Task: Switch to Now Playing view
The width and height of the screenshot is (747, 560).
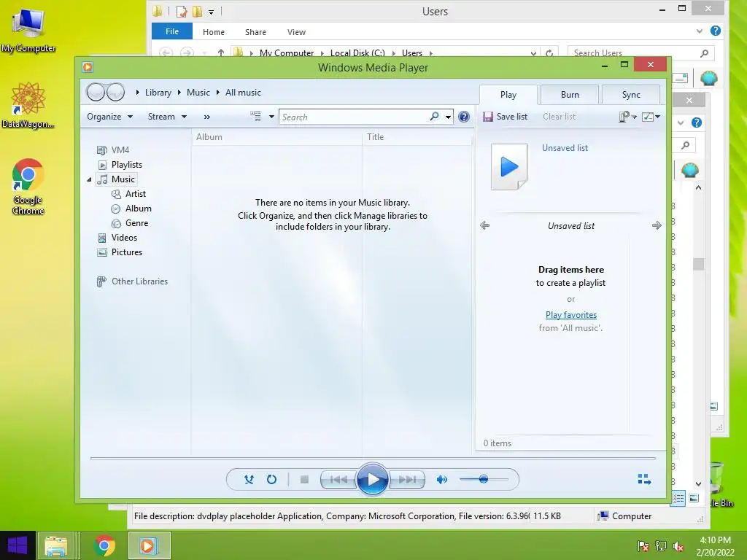Action: click(x=644, y=480)
